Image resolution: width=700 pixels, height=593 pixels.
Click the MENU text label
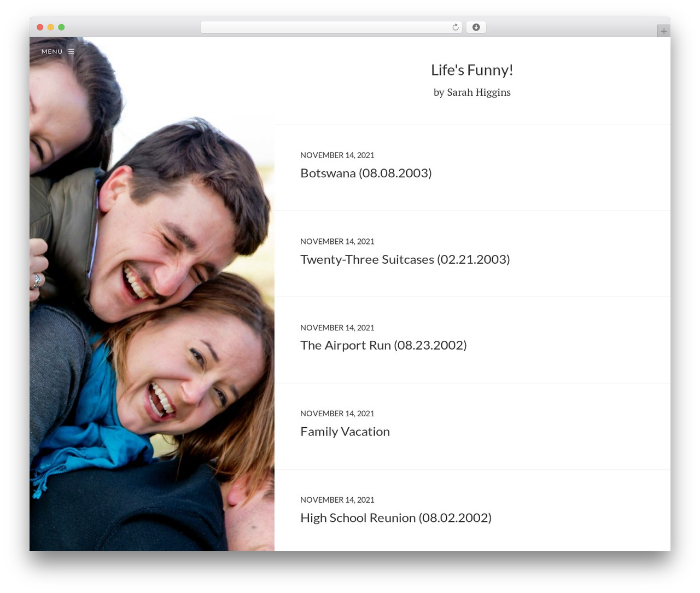tap(52, 51)
